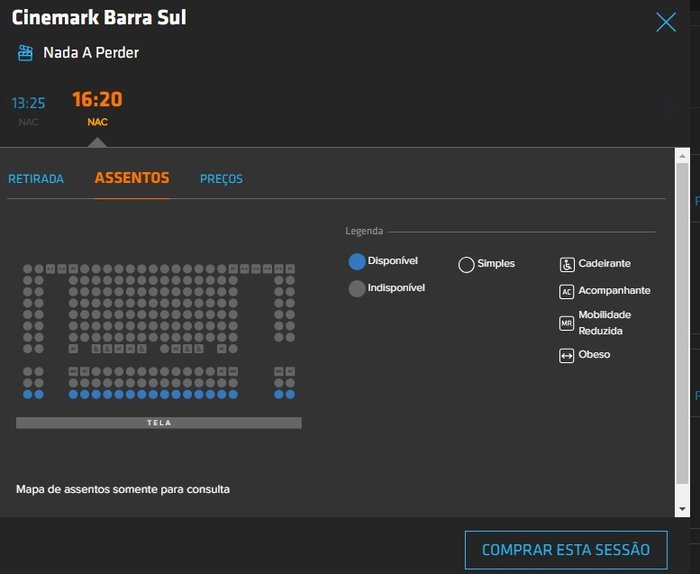The height and width of the screenshot is (574, 700).
Task: Click the blue Disponível legend circle
Action: [x=357, y=262]
